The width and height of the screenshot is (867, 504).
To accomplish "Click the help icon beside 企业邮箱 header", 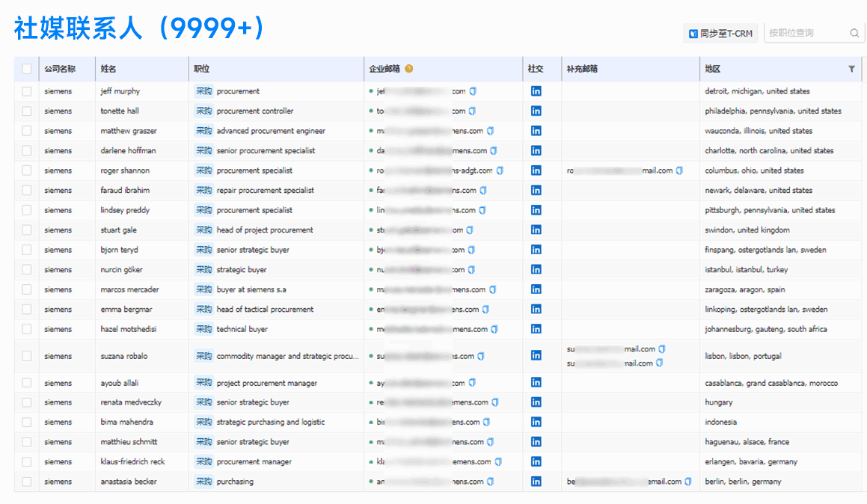I will click(409, 69).
